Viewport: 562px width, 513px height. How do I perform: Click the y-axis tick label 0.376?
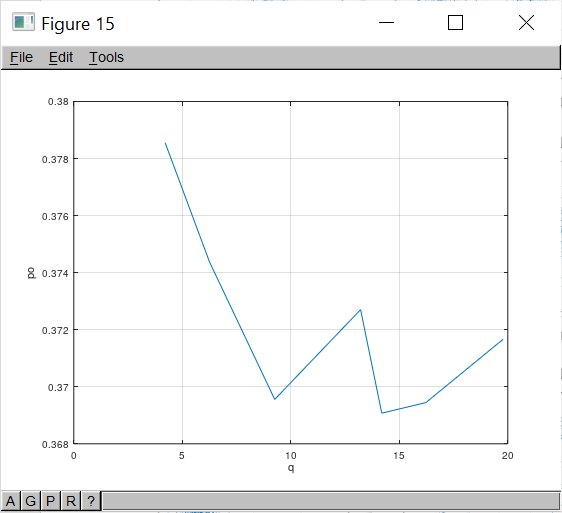click(55, 217)
